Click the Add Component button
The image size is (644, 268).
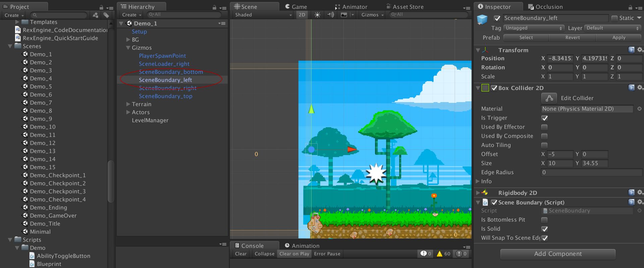558,254
